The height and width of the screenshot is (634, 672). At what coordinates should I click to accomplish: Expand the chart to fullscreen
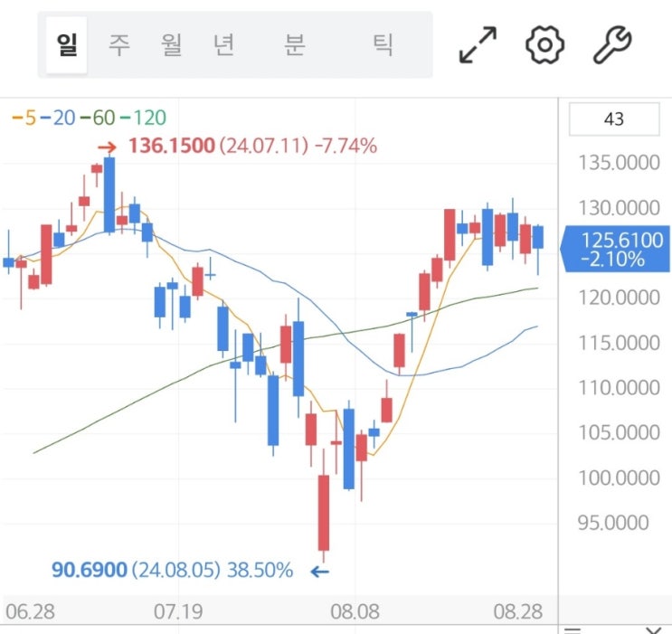pos(478,44)
